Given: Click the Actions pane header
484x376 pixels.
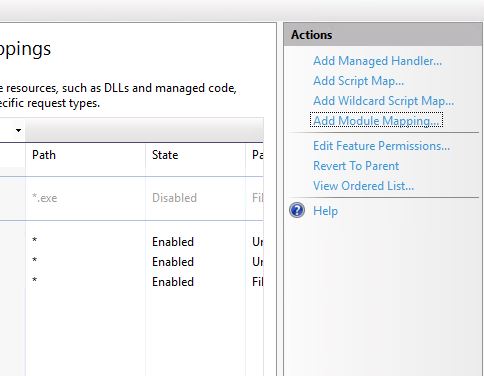Looking at the screenshot, I should coord(383,35).
